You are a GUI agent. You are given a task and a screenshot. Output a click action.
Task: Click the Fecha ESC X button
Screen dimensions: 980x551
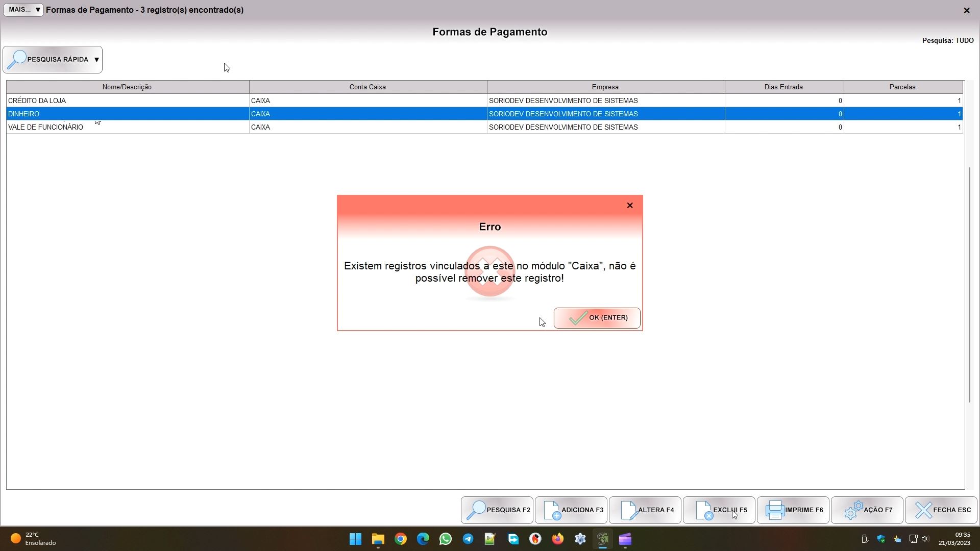click(x=941, y=510)
